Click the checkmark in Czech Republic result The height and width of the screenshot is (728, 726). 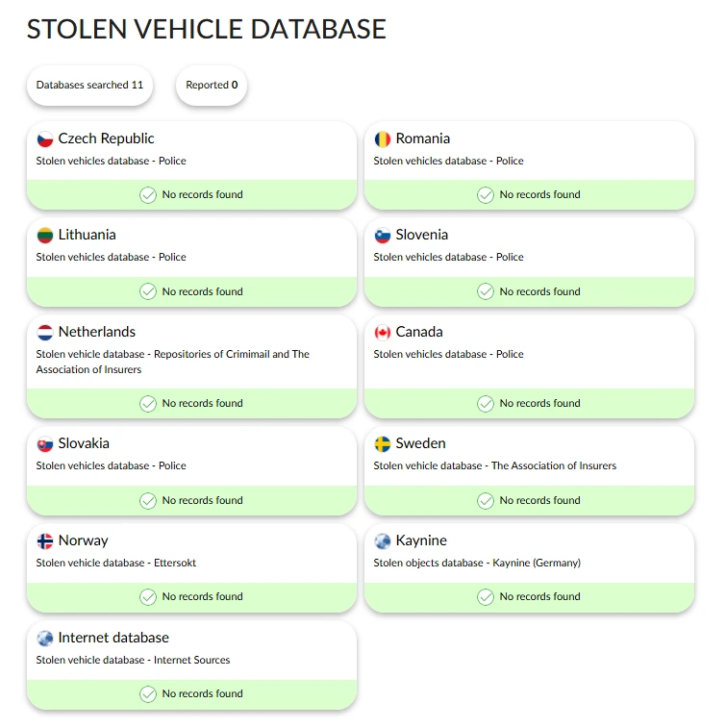click(148, 195)
